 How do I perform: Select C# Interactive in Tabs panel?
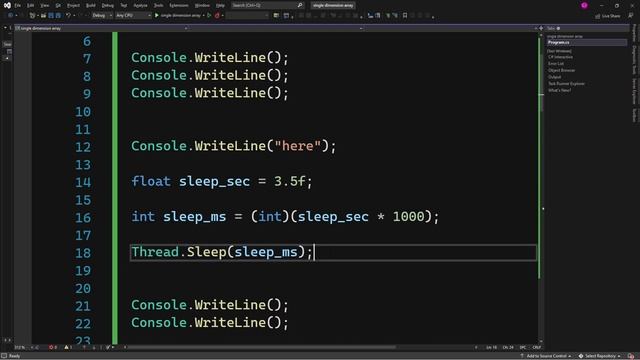pos(560,57)
